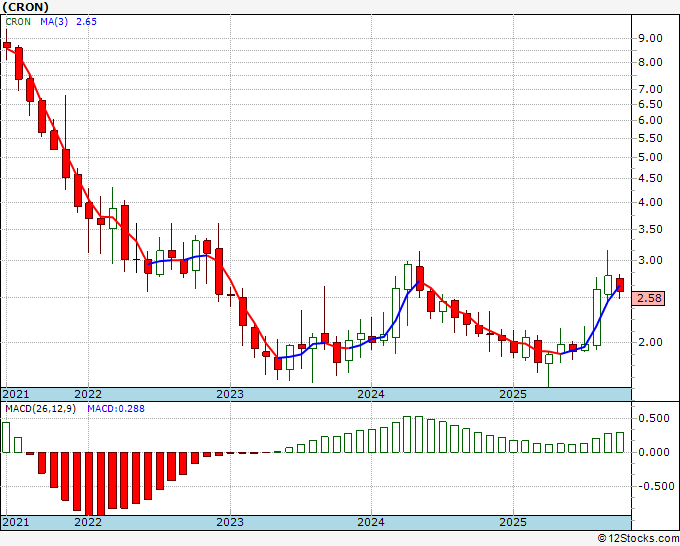Select the 6.50 price axis label
Image resolution: width=680 pixels, height=546 pixels.
(x=650, y=104)
